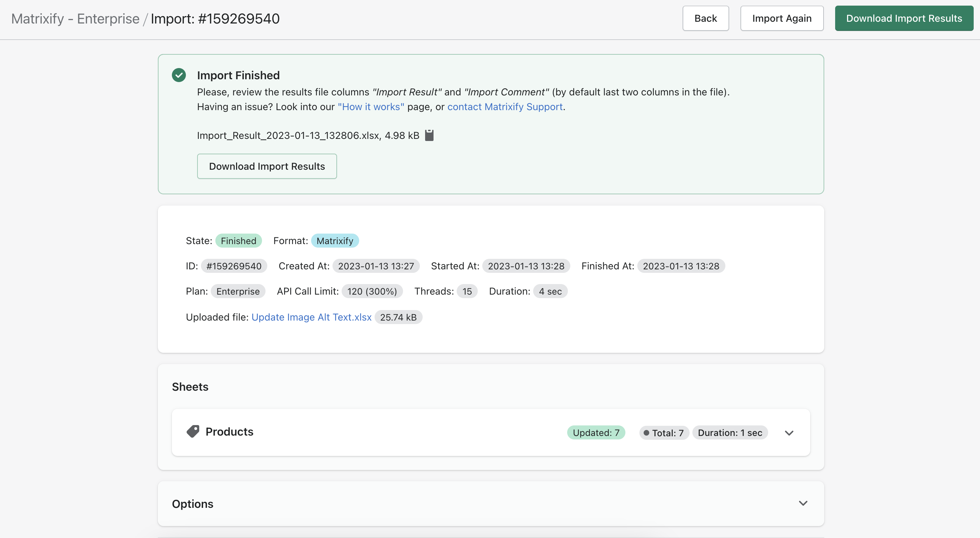Image resolution: width=980 pixels, height=538 pixels.
Task: Click the Products tag icon
Action: [x=193, y=431]
